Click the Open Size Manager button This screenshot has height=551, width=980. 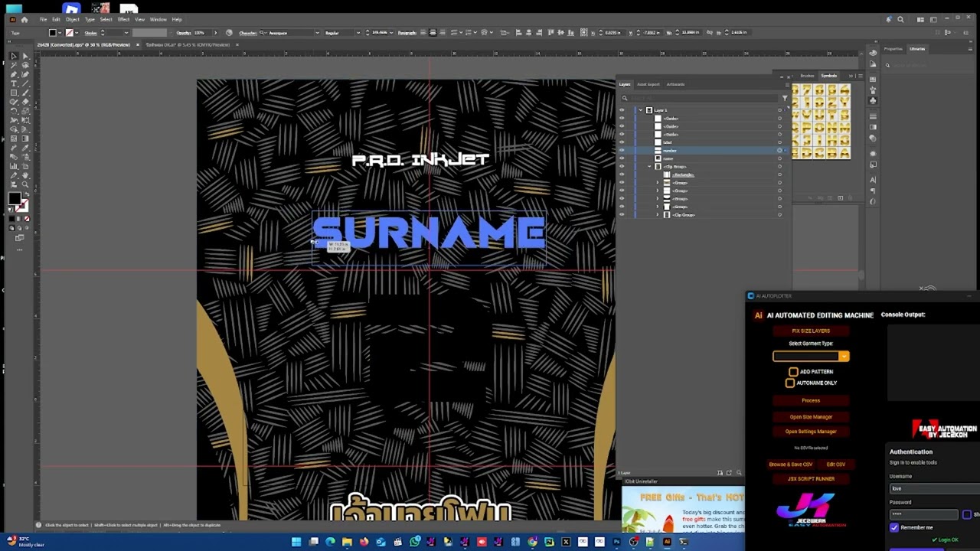click(x=811, y=417)
